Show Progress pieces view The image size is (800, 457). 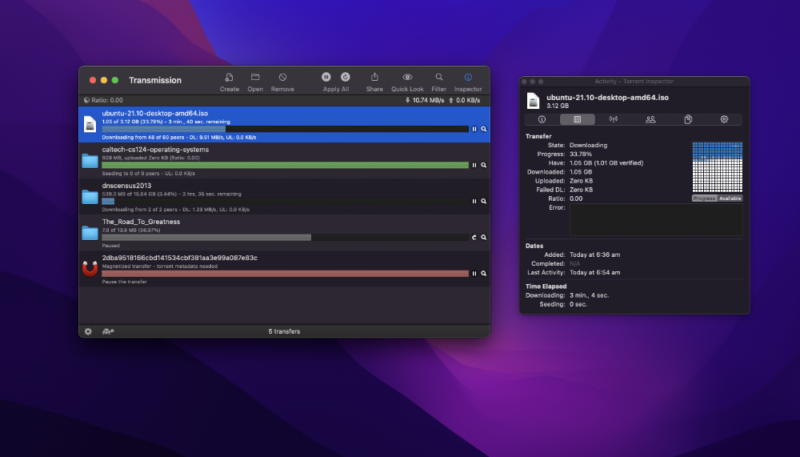pos(705,198)
